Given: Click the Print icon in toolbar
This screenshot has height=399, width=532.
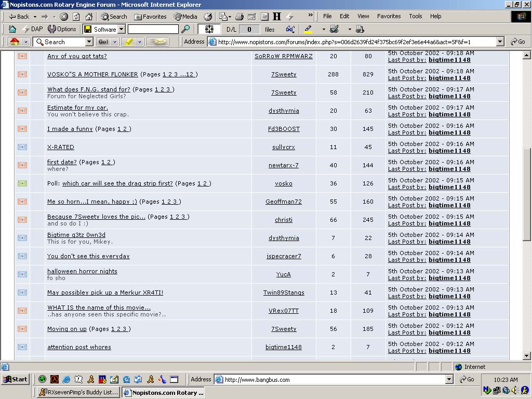Looking at the screenshot, I should [x=239, y=17].
